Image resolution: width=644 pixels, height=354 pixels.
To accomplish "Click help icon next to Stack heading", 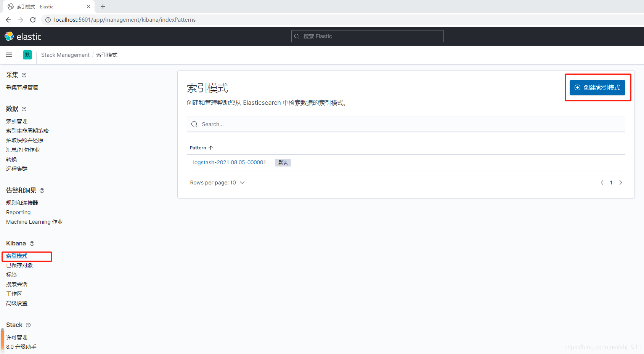I will (28, 325).
